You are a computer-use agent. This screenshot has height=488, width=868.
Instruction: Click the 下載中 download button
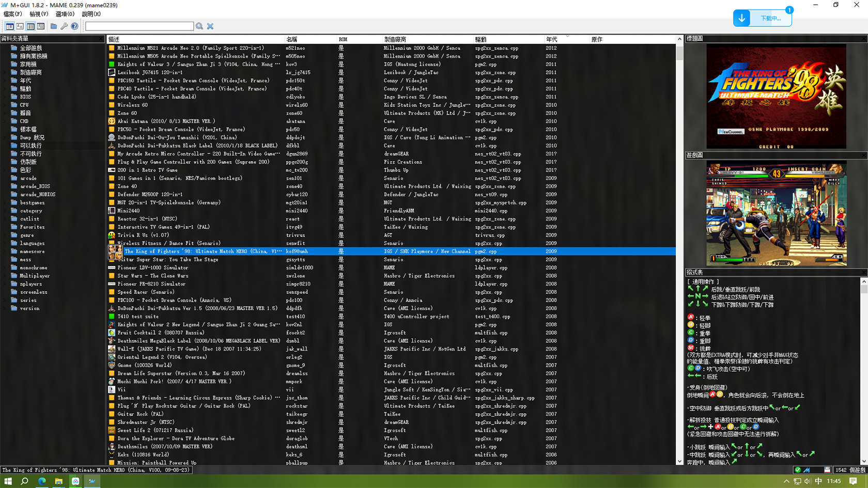[762, 18]
